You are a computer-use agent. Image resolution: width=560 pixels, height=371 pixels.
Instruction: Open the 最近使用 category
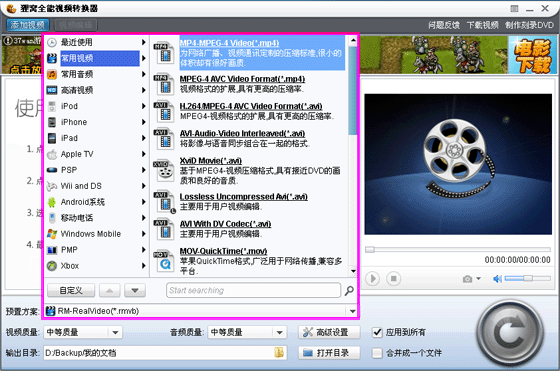(96, 42)
